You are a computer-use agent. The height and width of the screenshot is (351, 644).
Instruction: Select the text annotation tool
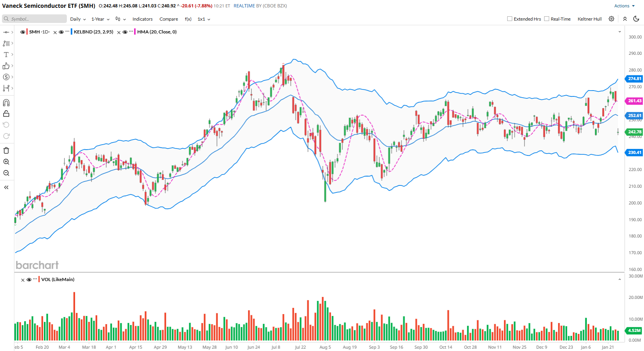pos(6,55)
